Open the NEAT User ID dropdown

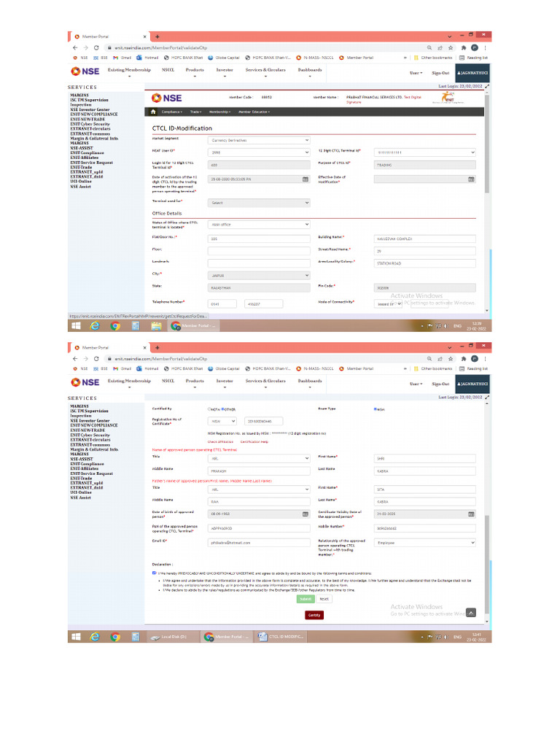259,152
